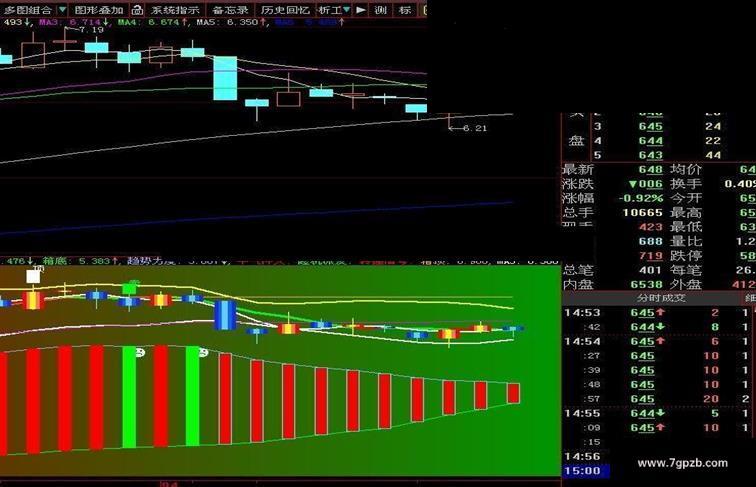
Task: Open the 系统指示 menu
Action: 175,10
